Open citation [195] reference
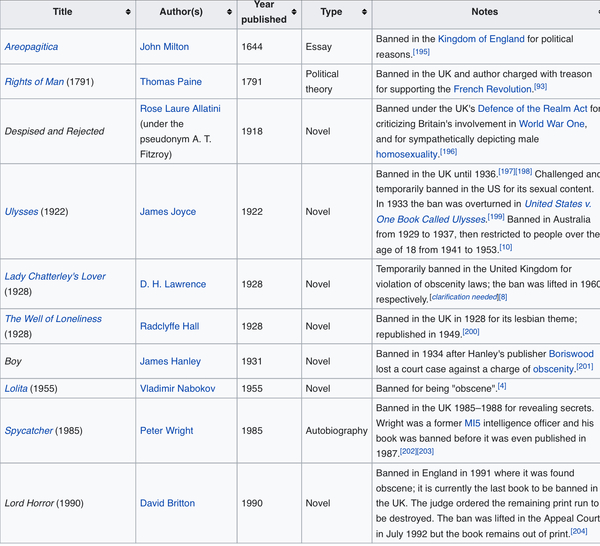 (x=421, y=52)
